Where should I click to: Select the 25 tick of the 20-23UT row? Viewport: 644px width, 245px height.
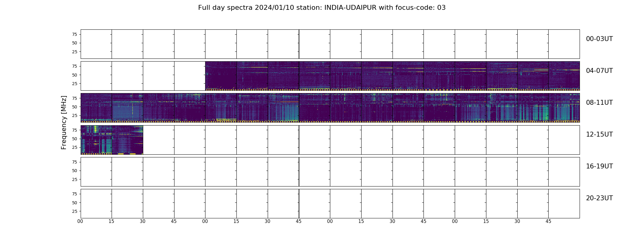click(75, 211)
